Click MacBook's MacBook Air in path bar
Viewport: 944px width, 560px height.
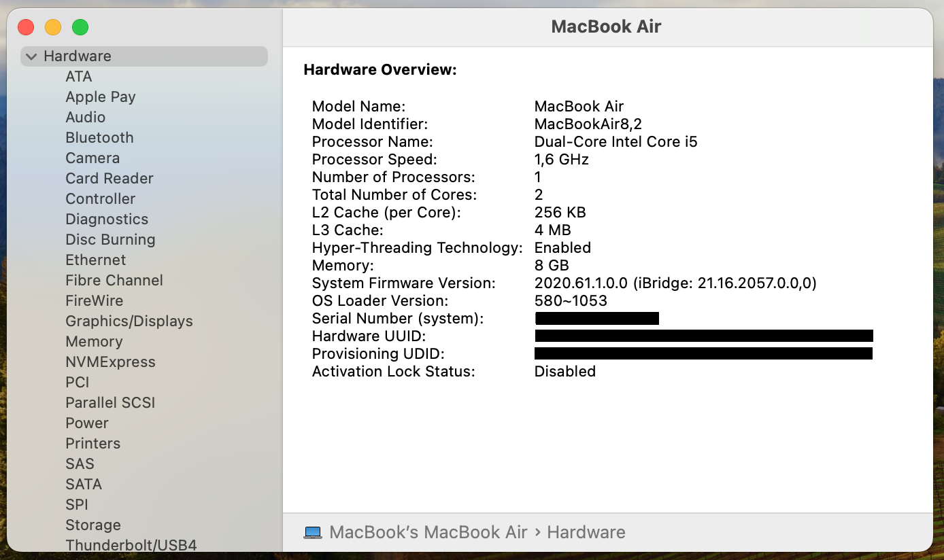click(x=428, y=532)
